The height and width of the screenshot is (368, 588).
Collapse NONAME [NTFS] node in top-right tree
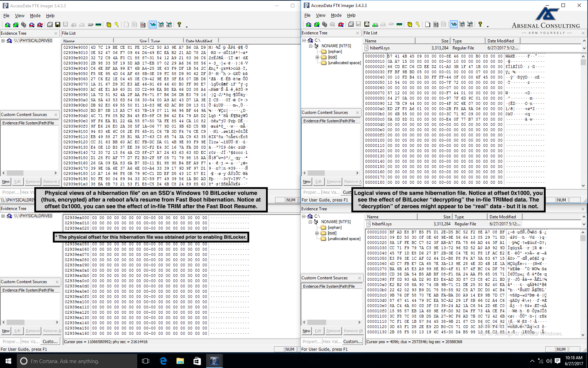pos(310,46)
